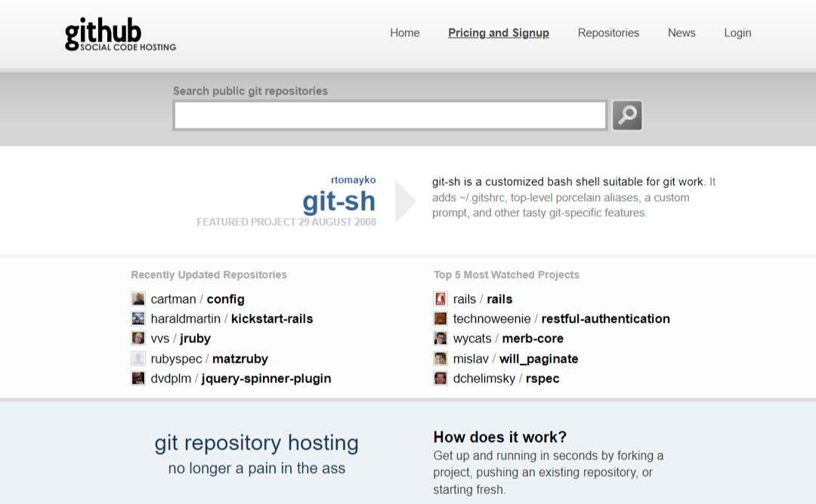Open the cartman user link
This screenshot has height=504, width=816.
(x=173, y=299)
